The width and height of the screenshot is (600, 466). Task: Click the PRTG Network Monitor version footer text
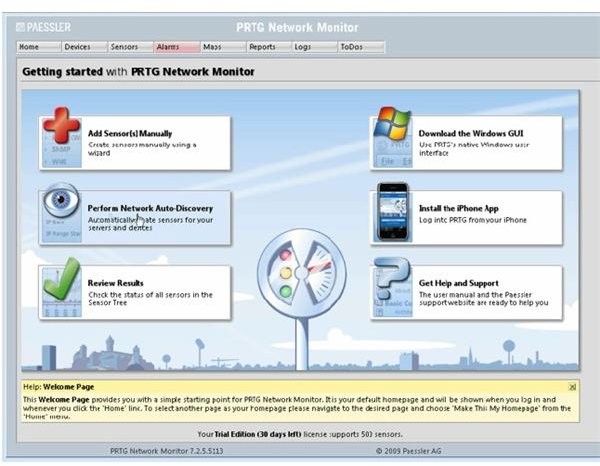[x=166, y=451]
